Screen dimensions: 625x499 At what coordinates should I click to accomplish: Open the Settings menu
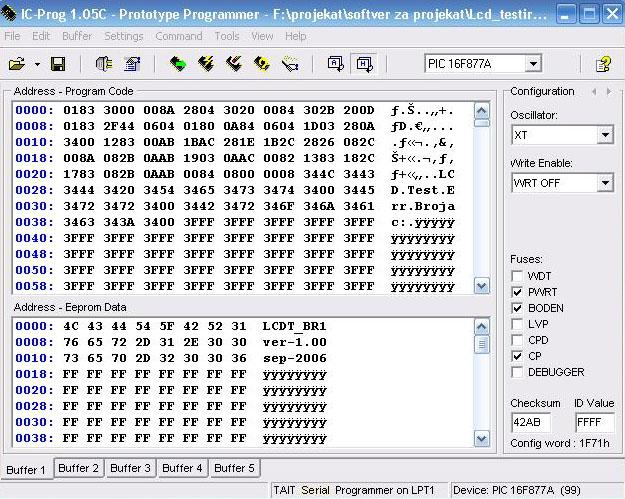(124, 36)
